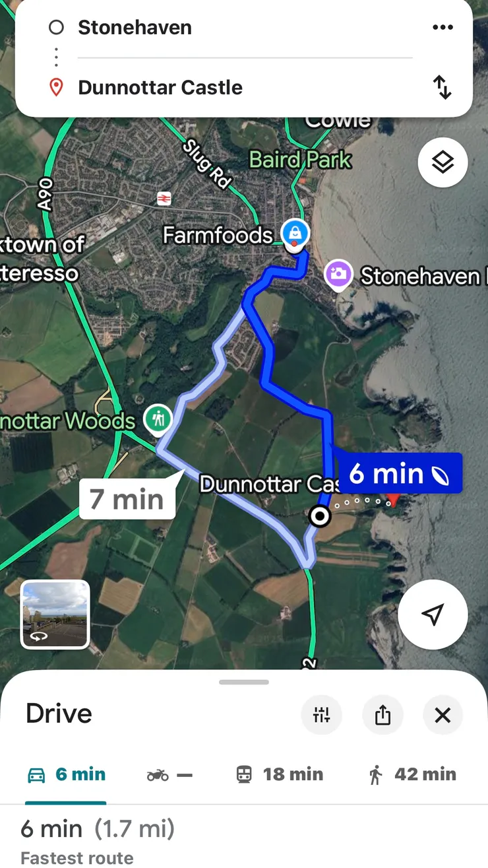Screen dimensions: 488x868
Task: Swap start and destination with arrows icon
Action: coord(442,87)
